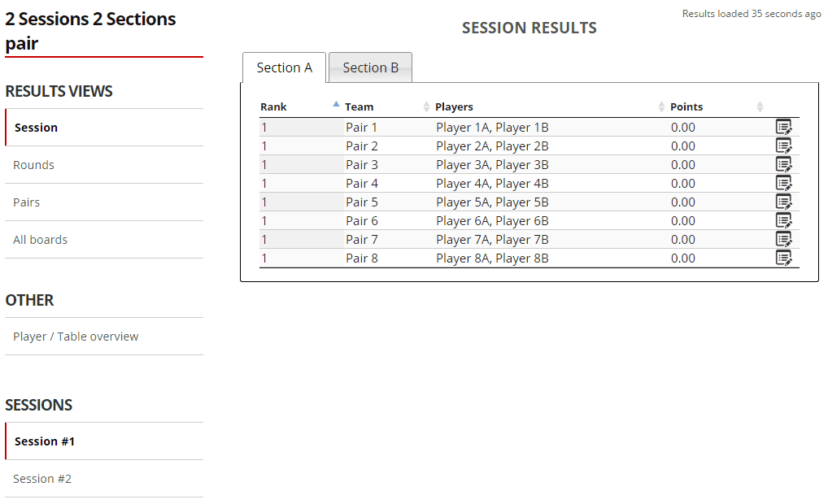This screenshot has height=504, width=828.
Task: Open scorecard icon for Pair 1
Action: click(783, 127)
